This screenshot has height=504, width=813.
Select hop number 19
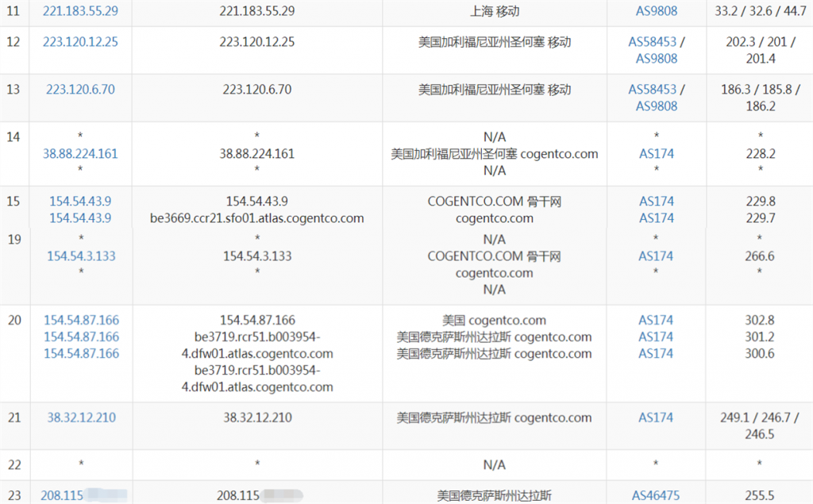click(14, 240)
